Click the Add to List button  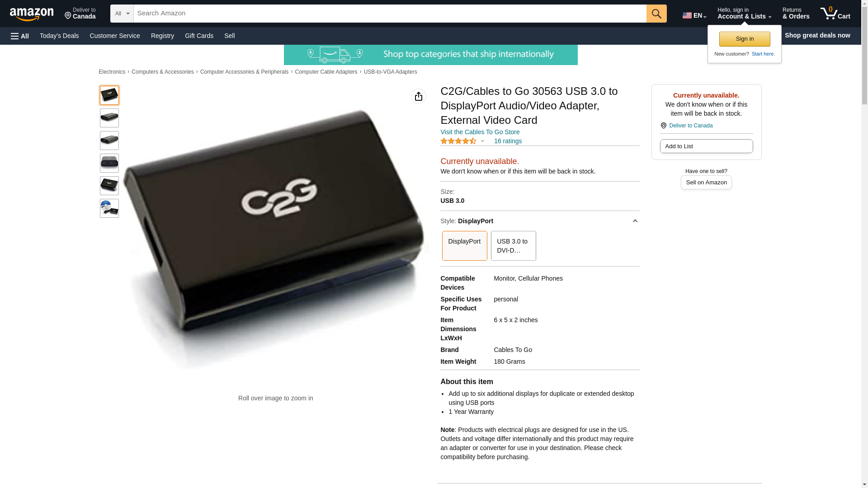[x=706, y=146]
